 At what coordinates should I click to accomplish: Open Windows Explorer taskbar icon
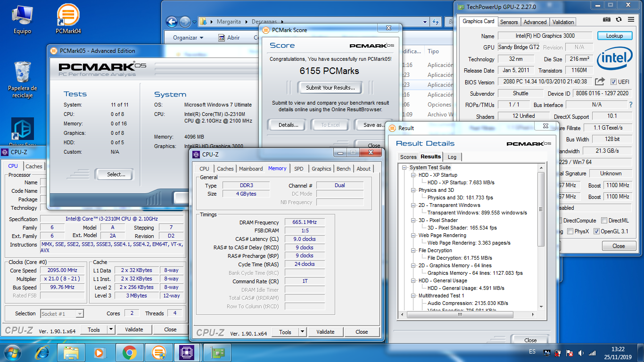(71, 352)
